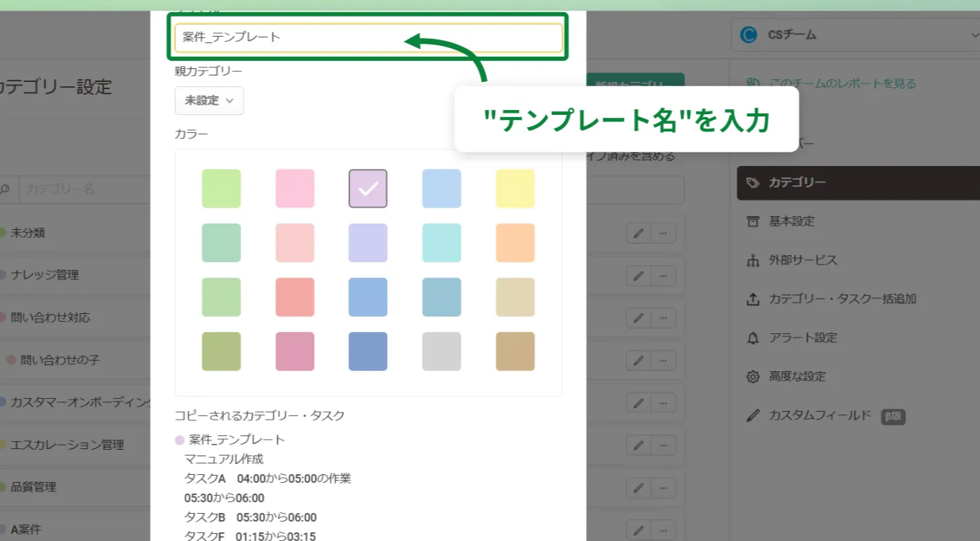Click the magnifier icon in カテゴリー名 search
The height and width of the screenshot is (541, 980).
tap(6, 189)
